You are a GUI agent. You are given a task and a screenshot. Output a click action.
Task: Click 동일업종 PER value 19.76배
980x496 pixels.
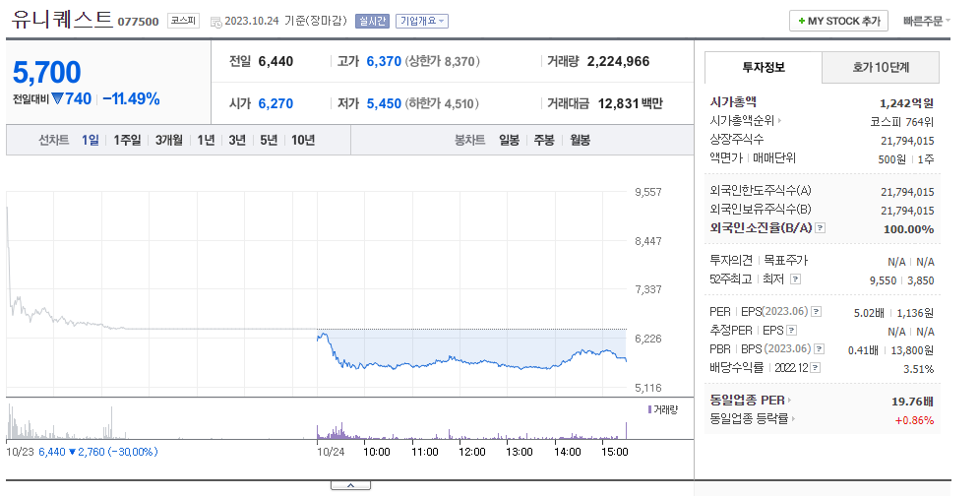pyautogui.click(x=912, y=402)
